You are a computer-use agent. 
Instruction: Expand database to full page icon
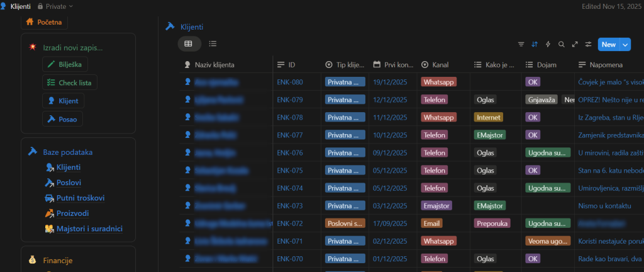click(x=575, y=44)
